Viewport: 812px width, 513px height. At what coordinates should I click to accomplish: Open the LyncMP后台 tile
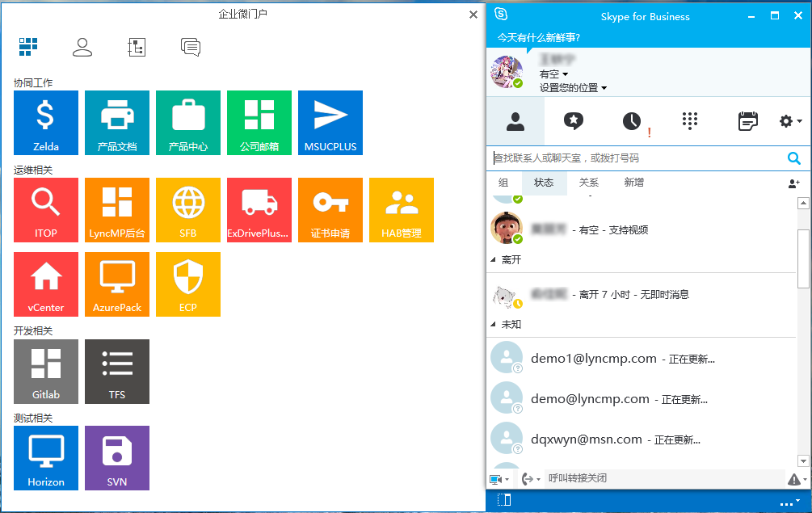(x=117, y=210)
